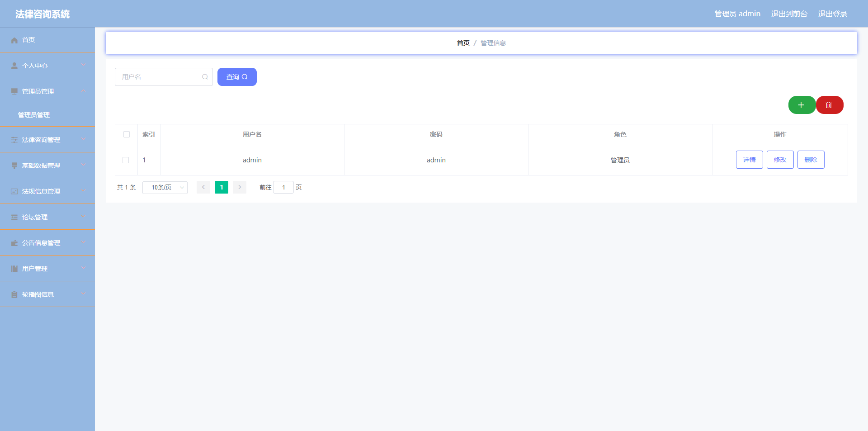Screen dimensions: 868x431
Task: Expand 个人中心 menu chevron
Action: [84, 65]
